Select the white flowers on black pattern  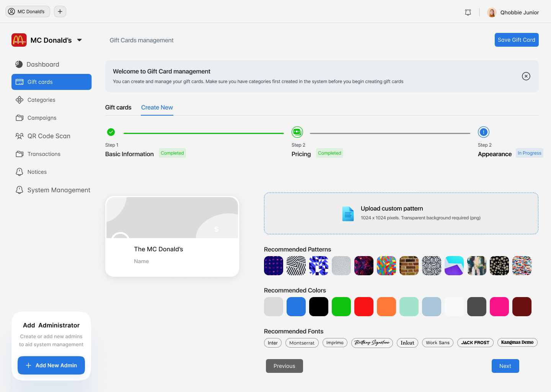pos(499,266)
